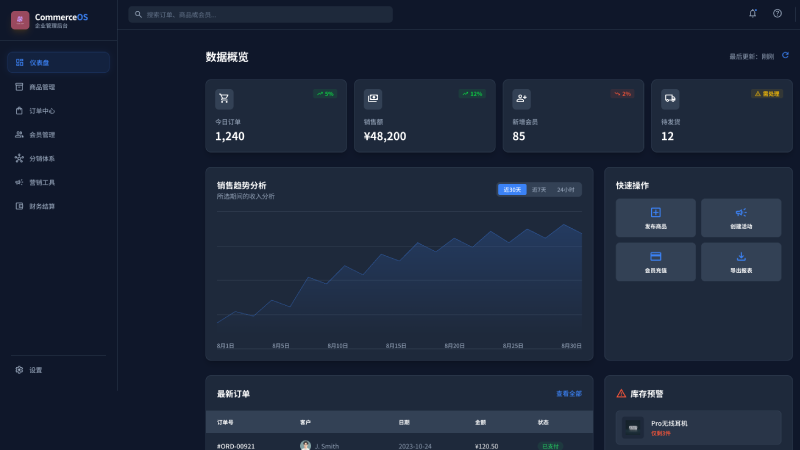Click the delivery truck icon on 待发货 card
This screenshot has height=450, width=800.
[x=670, y=98]
